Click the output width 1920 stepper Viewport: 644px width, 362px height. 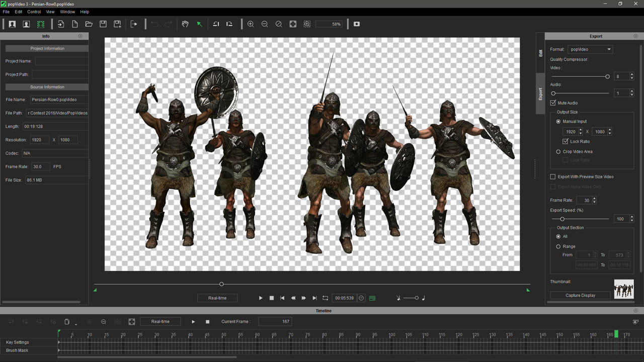[x=581, y=132]
